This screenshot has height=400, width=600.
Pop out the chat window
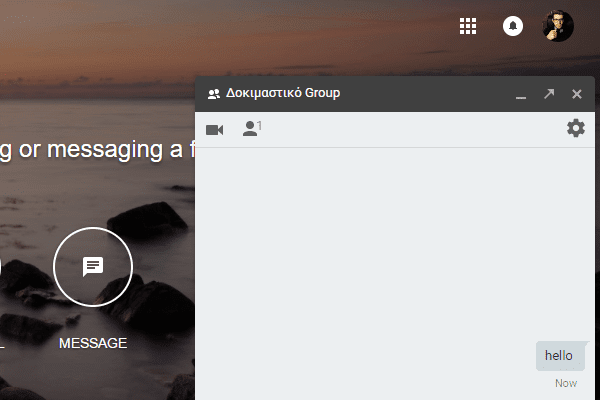tap(549, 94)
